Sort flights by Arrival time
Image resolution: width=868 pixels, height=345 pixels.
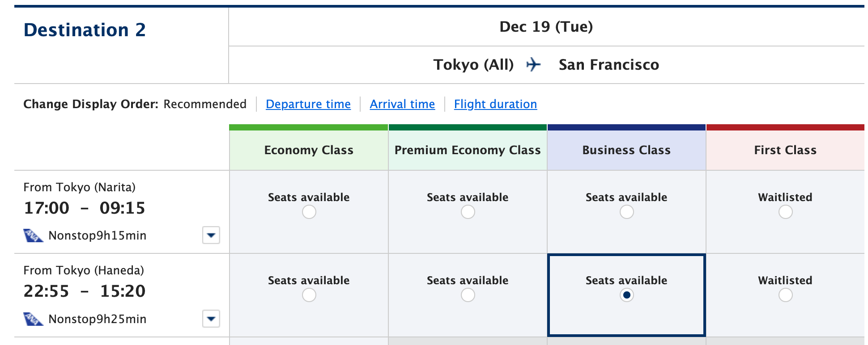[x=402, y=104]
